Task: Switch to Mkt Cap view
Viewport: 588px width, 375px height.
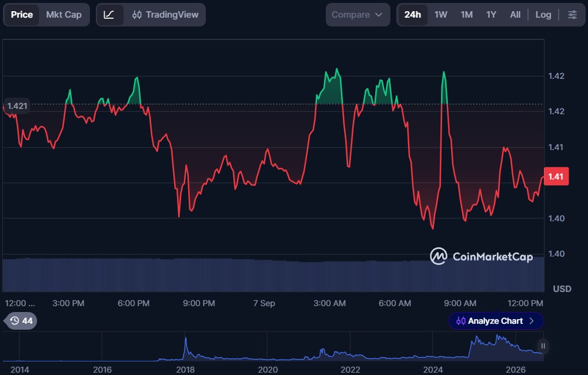Action: 64,15
